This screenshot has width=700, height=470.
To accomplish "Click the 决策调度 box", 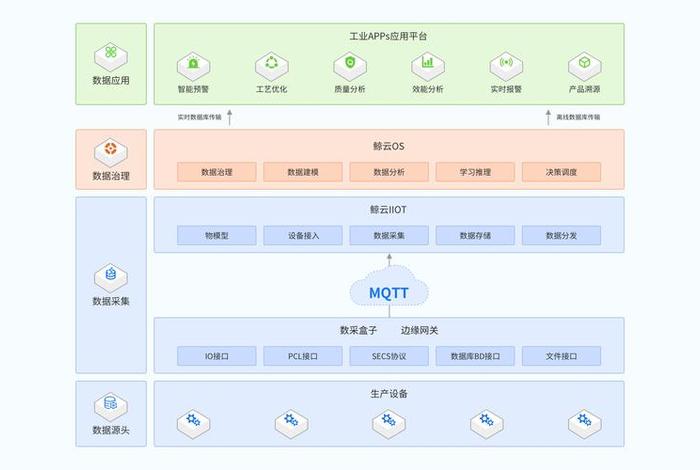I will [x=561, y=172].
